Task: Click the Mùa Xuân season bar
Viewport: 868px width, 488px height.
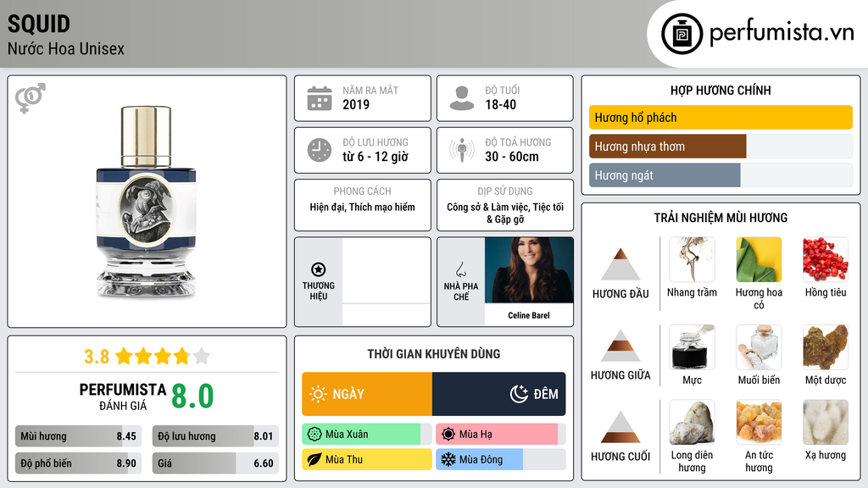Action: [x=367, y=435]
